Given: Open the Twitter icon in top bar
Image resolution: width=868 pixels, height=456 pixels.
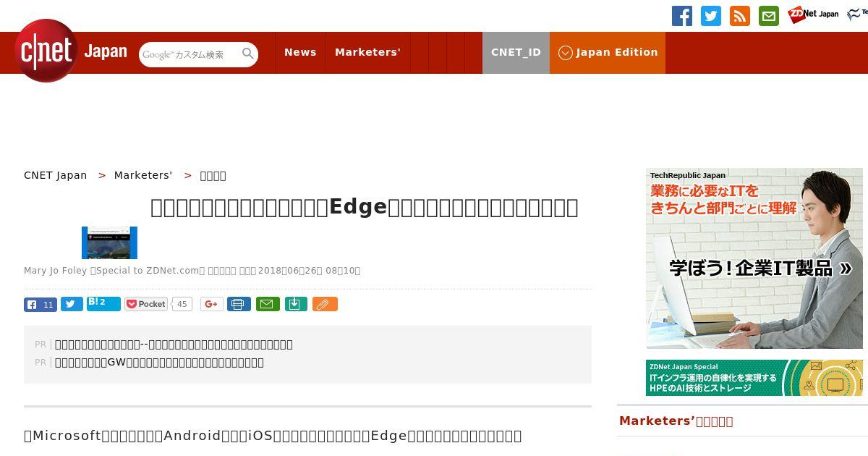Looking at the screenshot, I should (x=711, y=16).
